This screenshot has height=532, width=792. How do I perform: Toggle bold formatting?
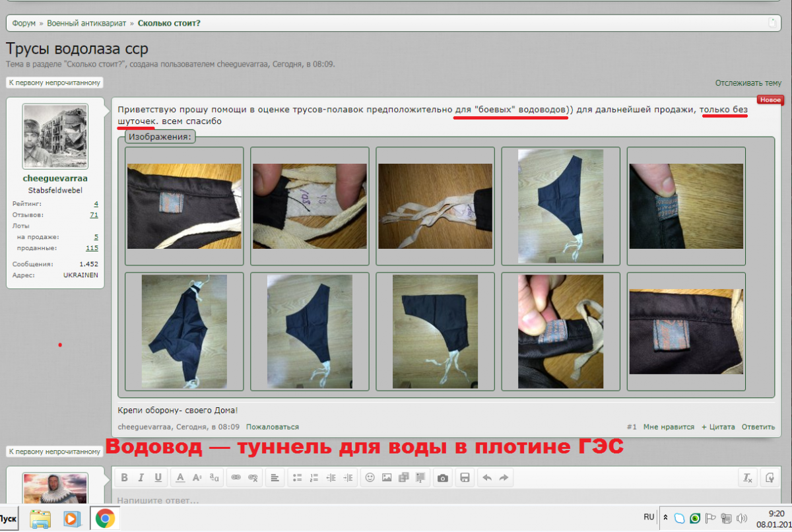124,477
